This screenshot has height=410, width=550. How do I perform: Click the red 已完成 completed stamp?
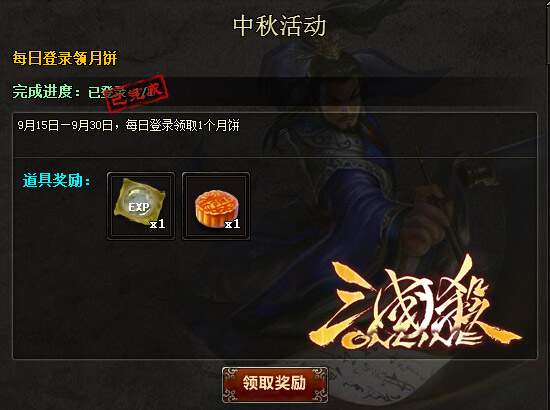point(137,93)
